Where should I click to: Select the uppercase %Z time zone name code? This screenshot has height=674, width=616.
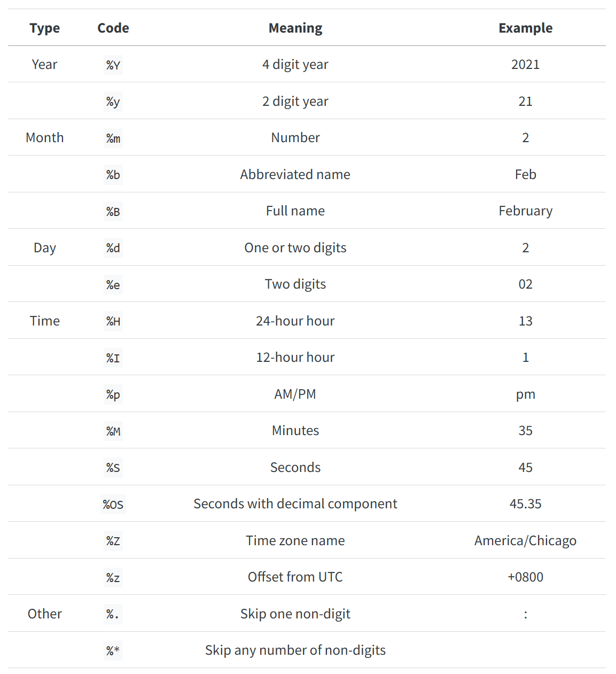(x=113, y=541)
